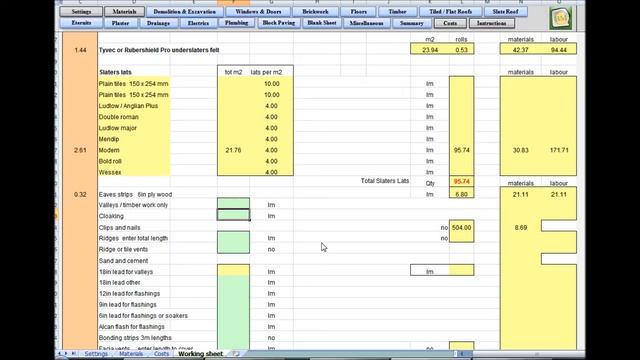The height and width of the screenshot is (360, 640).
Task: Click the 'Bold roll' row label
Action: click(110, 161)
